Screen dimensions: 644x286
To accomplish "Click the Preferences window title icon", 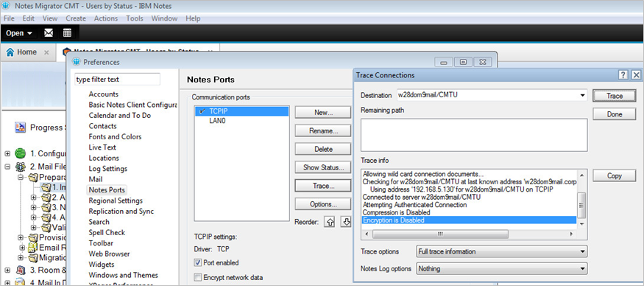I will click(x=77, y=62).
